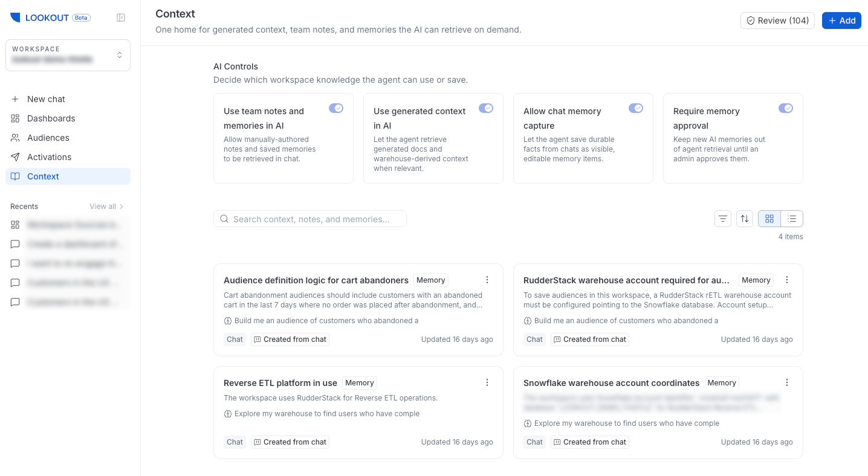Open Reverse ETL platform in use title

[280, 383]
